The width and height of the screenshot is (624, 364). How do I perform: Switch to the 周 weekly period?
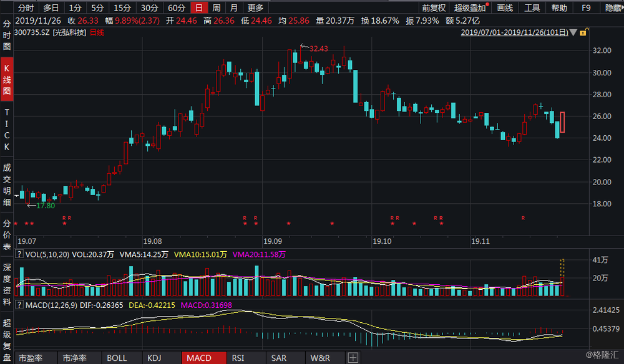click(x=216, y=7)
